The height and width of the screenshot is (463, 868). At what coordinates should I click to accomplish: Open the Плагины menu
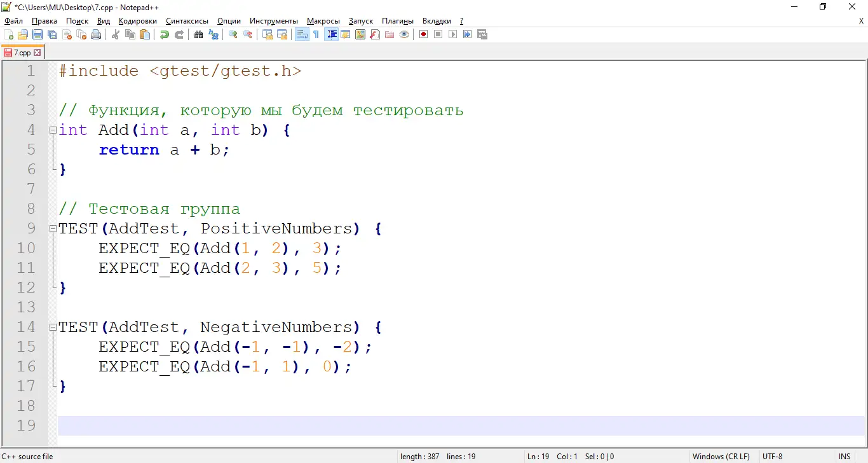398,21
